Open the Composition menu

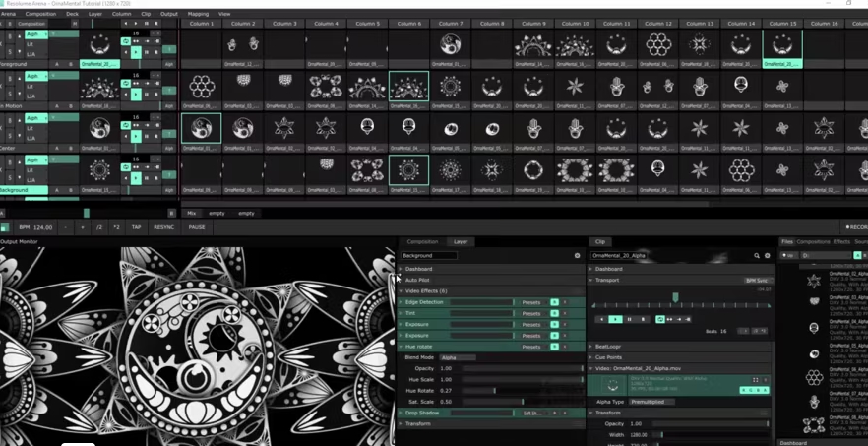40,14
